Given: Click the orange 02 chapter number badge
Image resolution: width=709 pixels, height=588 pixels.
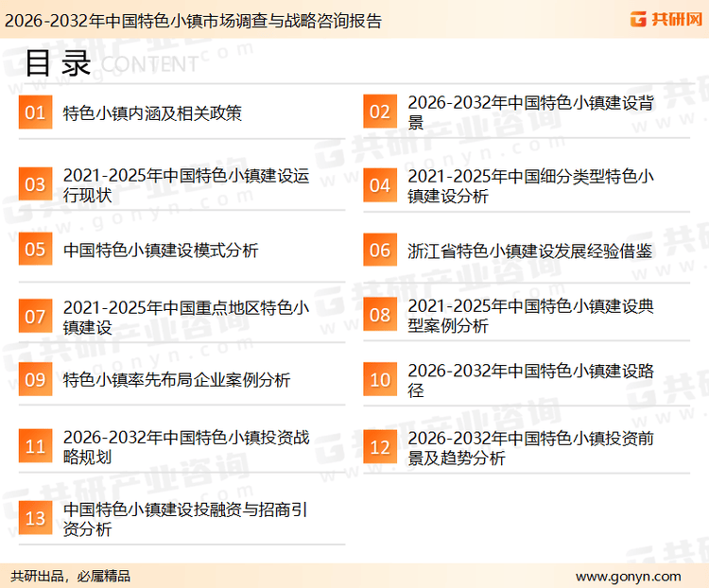Looking at the screenshot, I should 379,112.
